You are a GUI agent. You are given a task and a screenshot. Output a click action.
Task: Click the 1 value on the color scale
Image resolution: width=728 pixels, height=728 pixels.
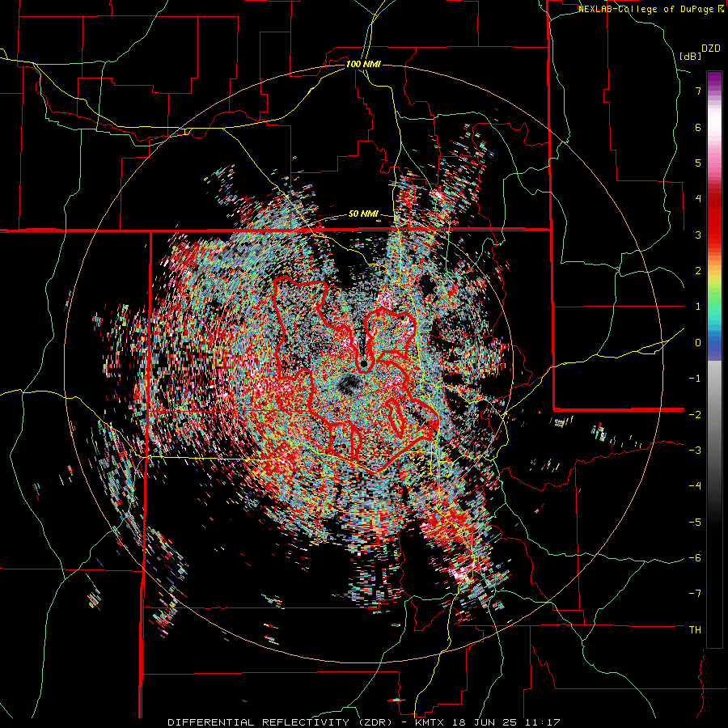pos(698,307)
